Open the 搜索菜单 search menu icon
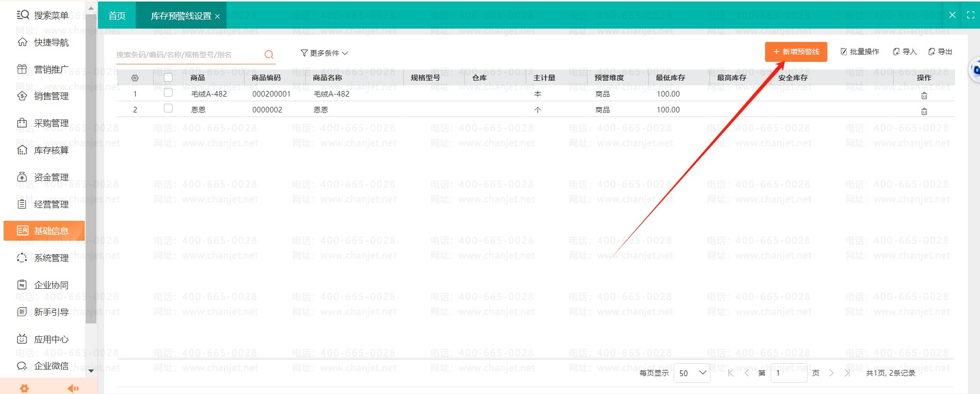The width and height of the screenshot is (980, 394). point(22,15)
